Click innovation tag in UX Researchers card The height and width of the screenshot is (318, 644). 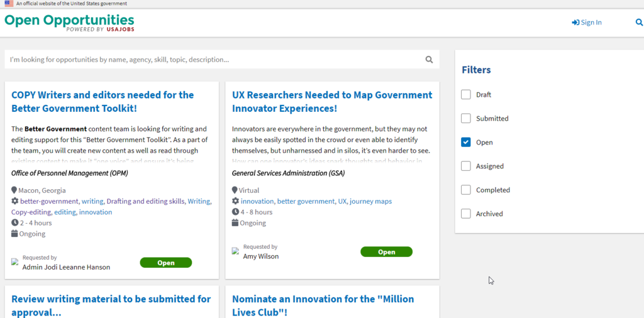coord(257,201)
